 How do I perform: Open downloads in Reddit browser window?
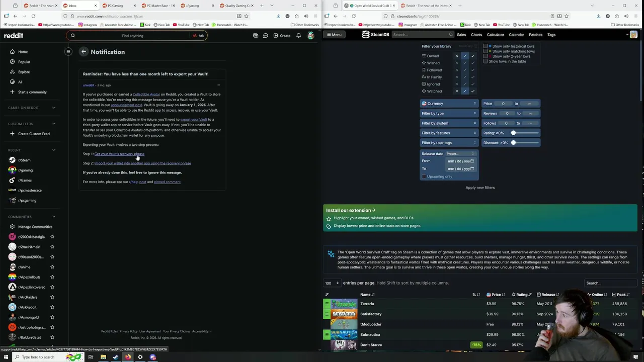pyautogui.click(x=278, y=16)
